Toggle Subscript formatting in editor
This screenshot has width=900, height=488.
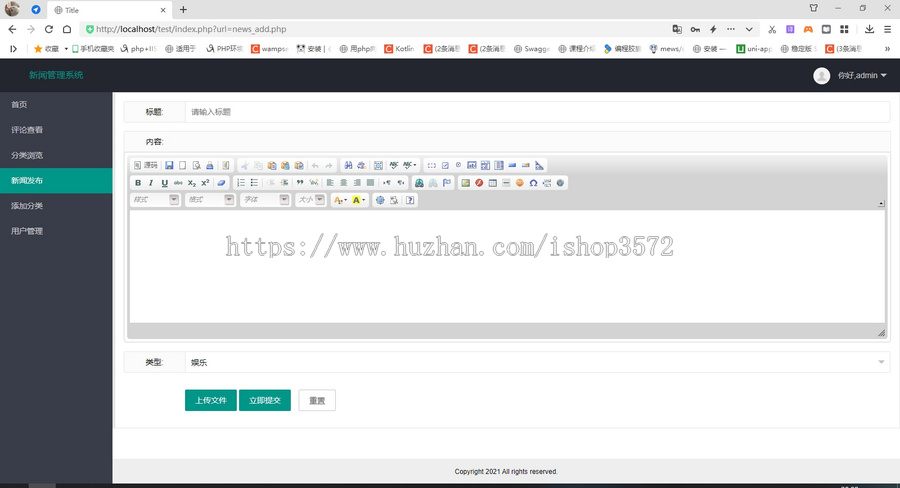coord(192,183)
